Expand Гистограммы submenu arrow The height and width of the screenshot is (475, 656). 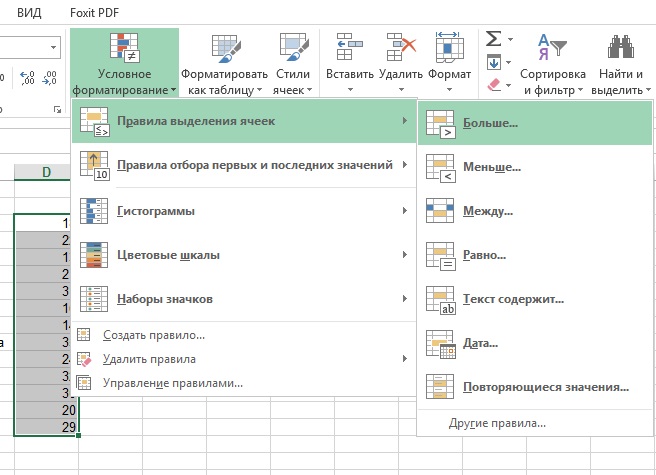click(x=405, y=211)
